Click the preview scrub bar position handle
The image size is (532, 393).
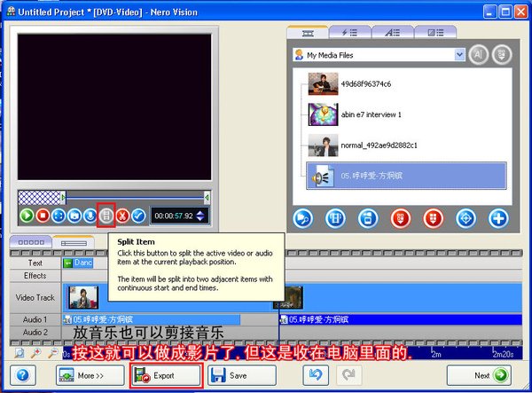[63, 198]
